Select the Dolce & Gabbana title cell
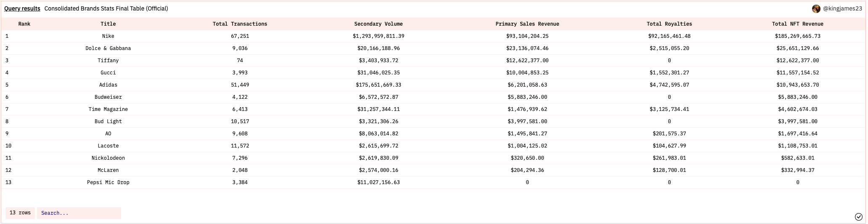This screenshot has height=224, width=868. coord(108,48)
